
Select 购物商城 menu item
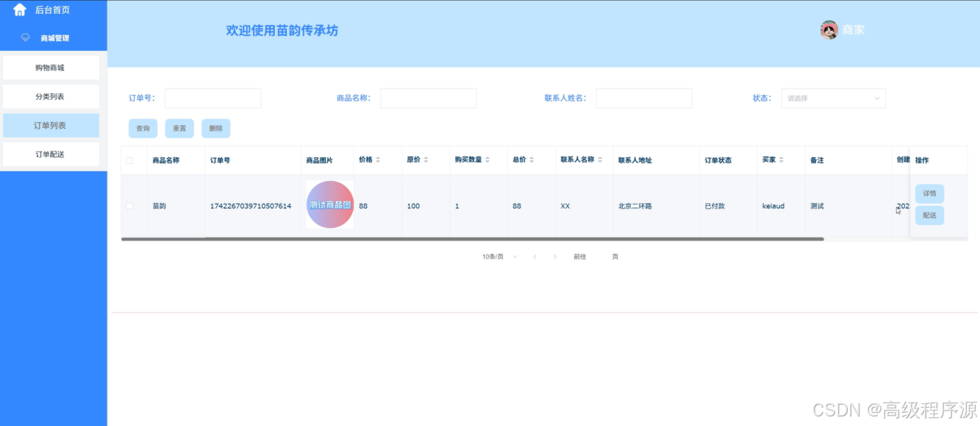(51, 68)
